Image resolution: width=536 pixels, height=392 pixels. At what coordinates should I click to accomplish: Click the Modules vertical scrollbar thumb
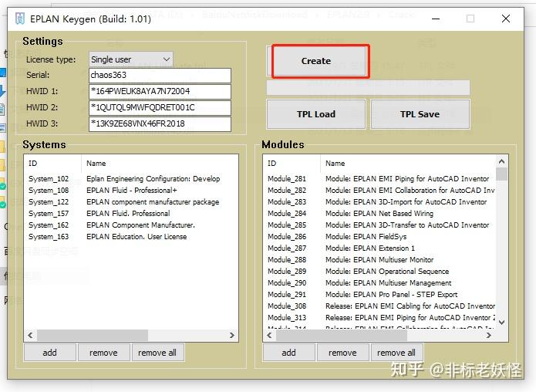click(502, 174)
